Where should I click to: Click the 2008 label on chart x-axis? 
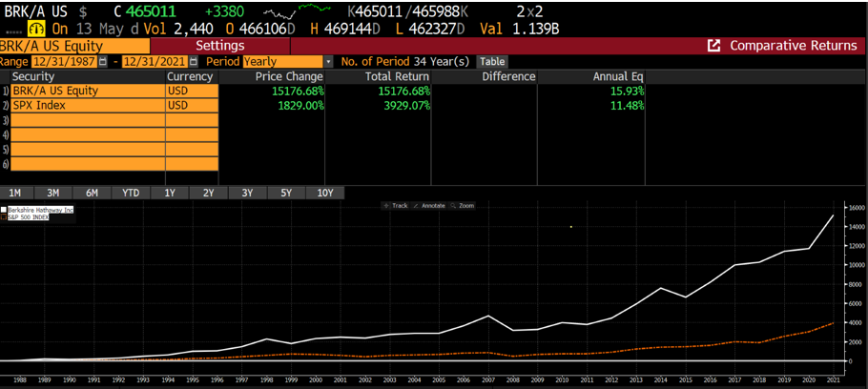(x=514, y=381)
